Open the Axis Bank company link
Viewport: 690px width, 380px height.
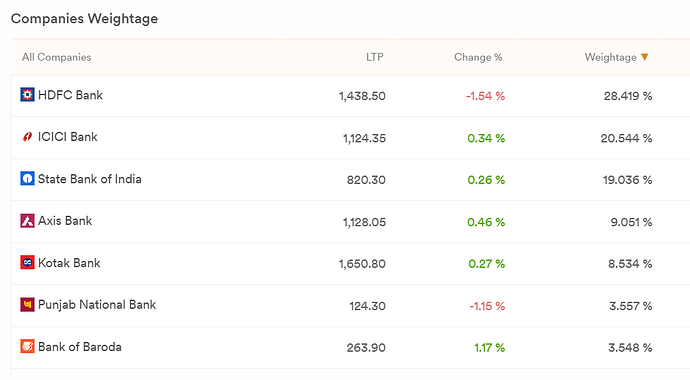point(65,221)
